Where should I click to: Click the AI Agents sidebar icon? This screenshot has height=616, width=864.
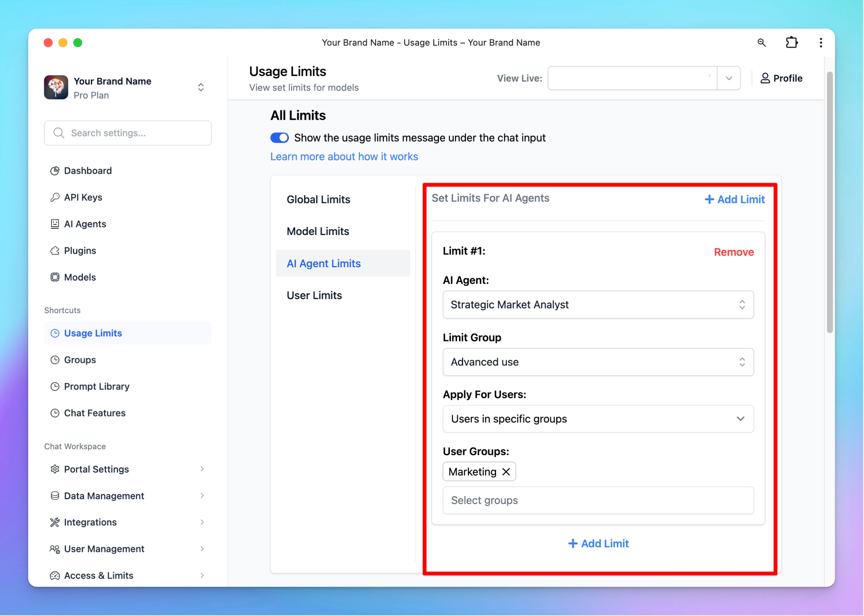tap(55, 224)
